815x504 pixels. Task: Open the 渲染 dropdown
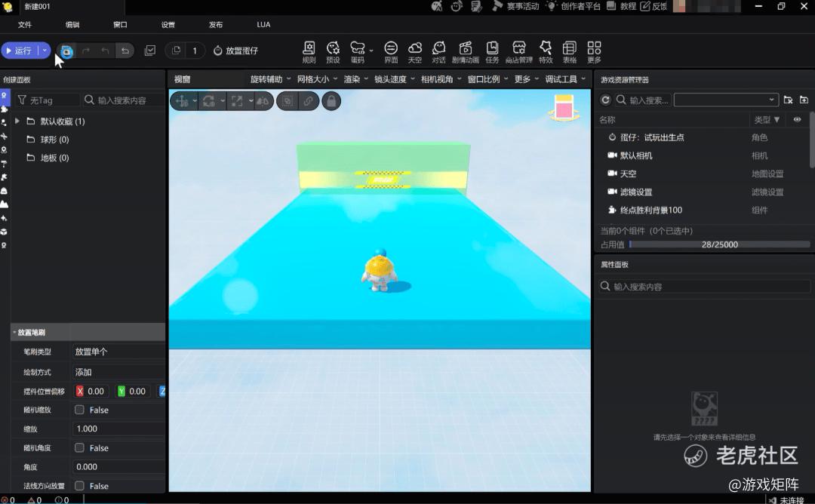click(355, 79)
